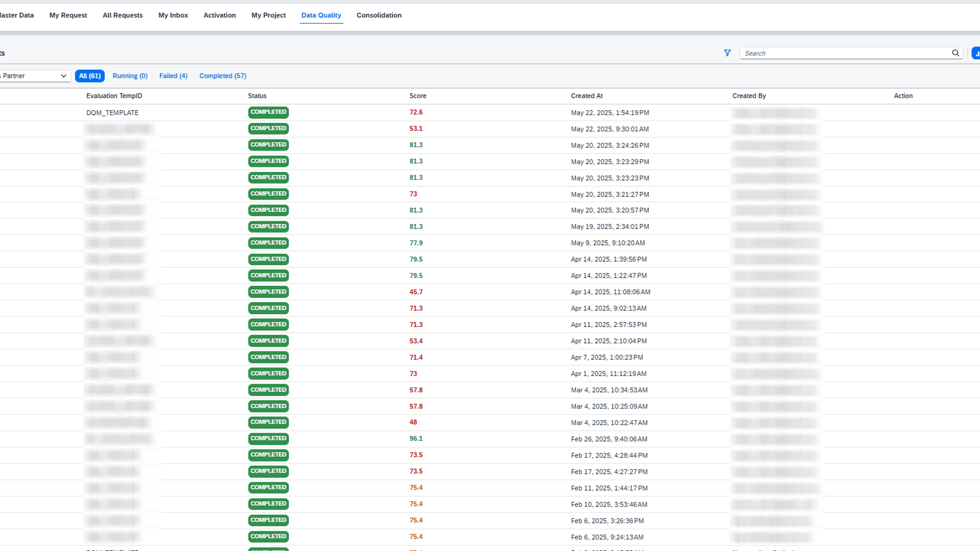Click the Action column header
The height and width of the screenshot is (551, 980).
click(x=903, y=96)
